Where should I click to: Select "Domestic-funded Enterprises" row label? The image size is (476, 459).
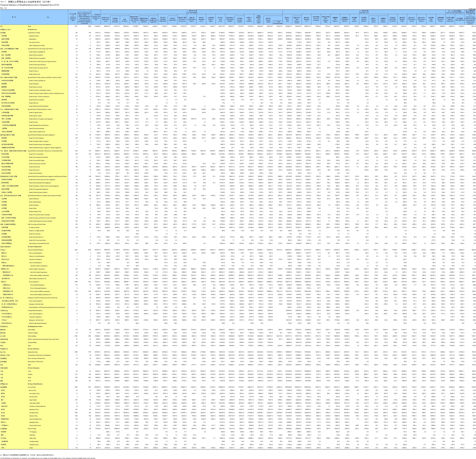click(x=35, y=250)
